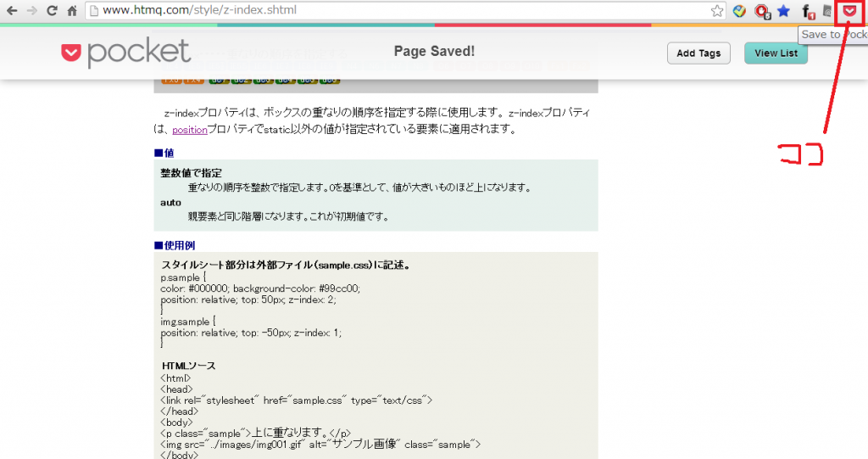Open the position property link
The width and height of the screenshot is (868, 459).
pyautogui.click(x=189, y=130)
